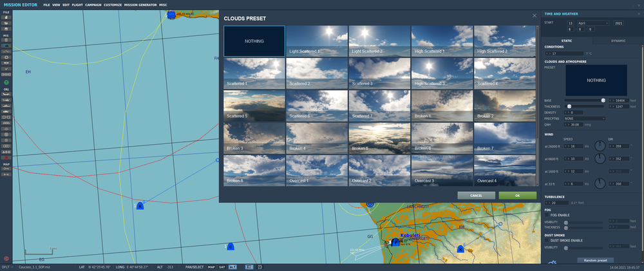Screen dimensions: 644x271
Task: Adjust the temperature stepper showing 17
Action: pyautogui.click(x=564, y=53)
